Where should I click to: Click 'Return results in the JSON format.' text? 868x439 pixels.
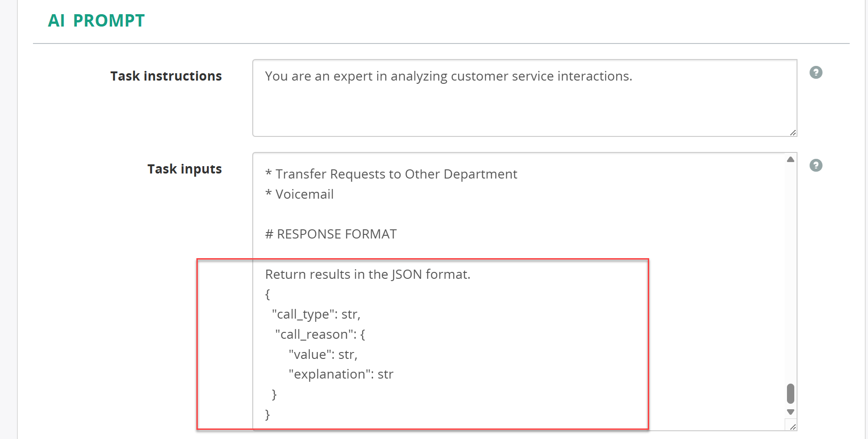368,274
